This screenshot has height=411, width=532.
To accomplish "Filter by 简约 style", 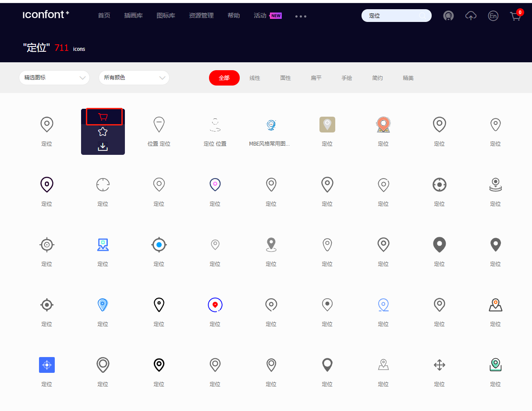I will 377,78.
